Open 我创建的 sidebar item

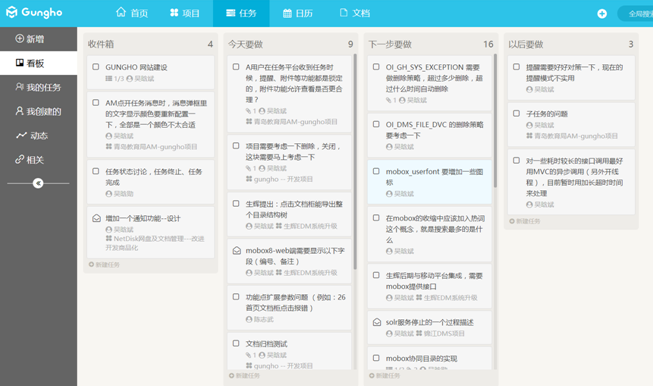point(38,111)
